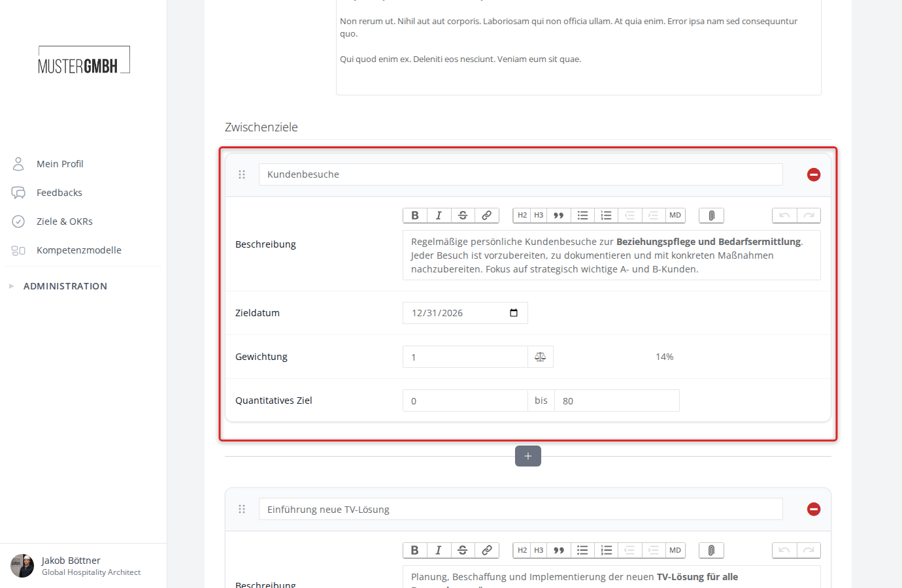
Task: Toggle bold in Kundenbesuche description toolbar
Action: (x=415, y=216)
